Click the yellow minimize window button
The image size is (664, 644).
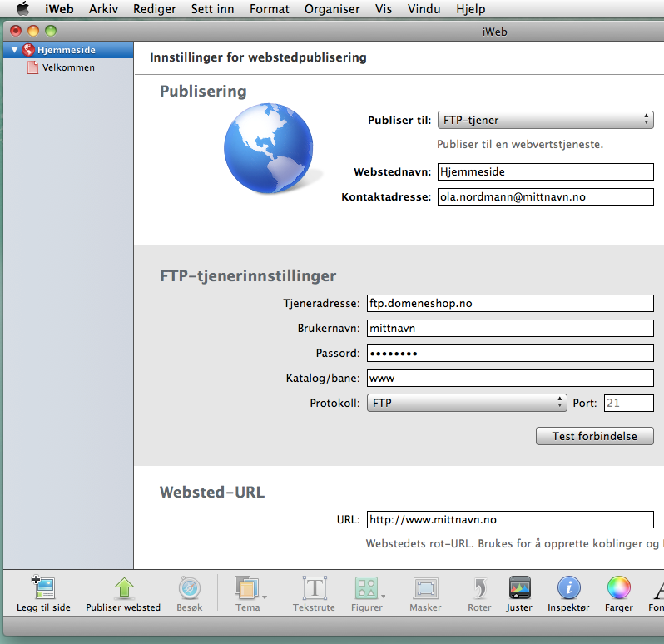coord(33,31)
